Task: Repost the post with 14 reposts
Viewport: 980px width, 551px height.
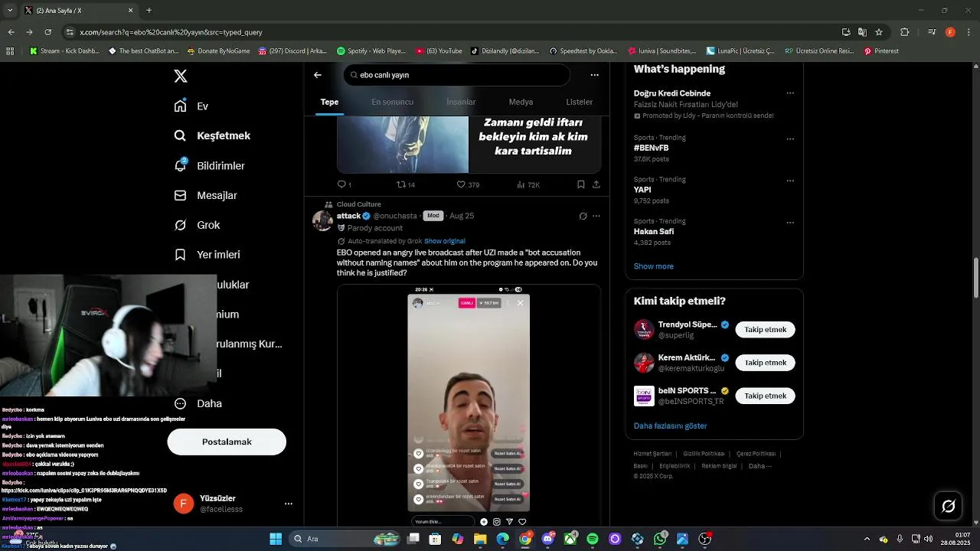Action: 405,184
